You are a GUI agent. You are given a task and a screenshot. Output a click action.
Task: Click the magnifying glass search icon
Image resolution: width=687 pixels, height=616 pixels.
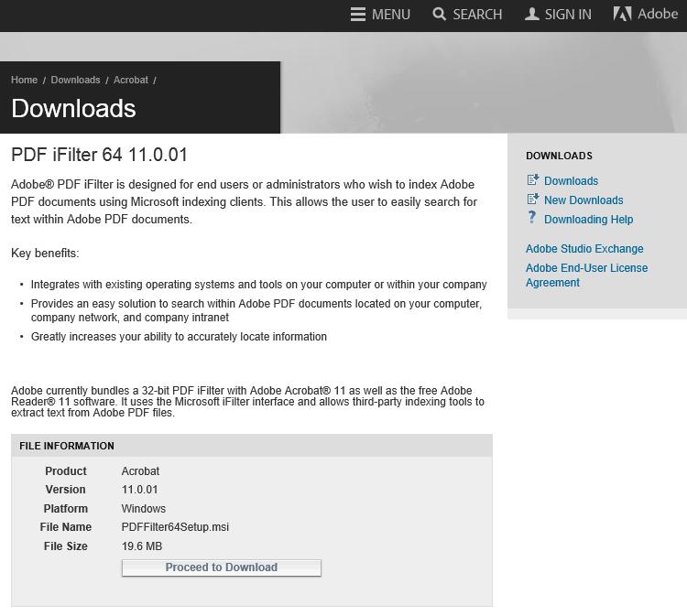coord(439,14)
